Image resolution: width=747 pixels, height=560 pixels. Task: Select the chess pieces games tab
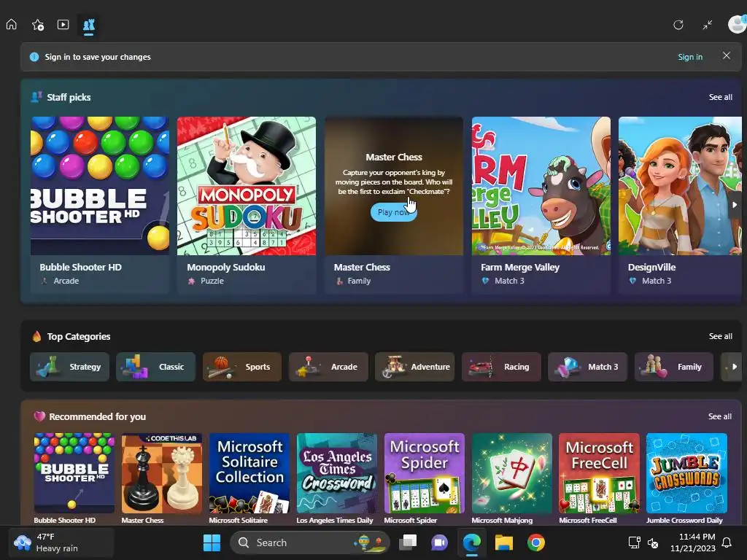click(x=89, y=25)
